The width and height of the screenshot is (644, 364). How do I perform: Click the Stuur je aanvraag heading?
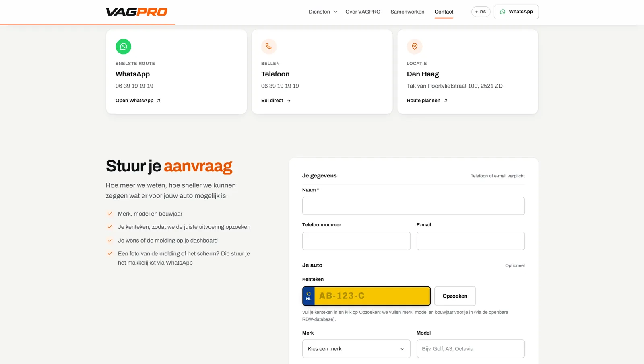tap(169, 166)
